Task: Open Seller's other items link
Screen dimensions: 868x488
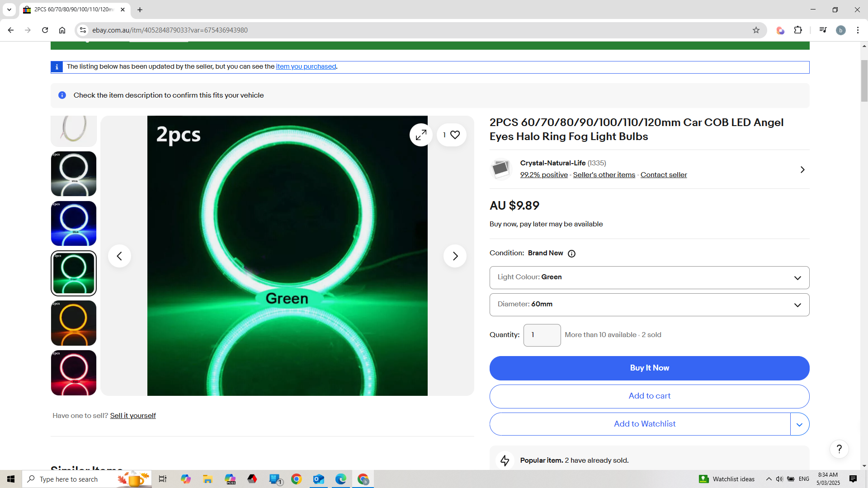Action: (x=604, y=175)
